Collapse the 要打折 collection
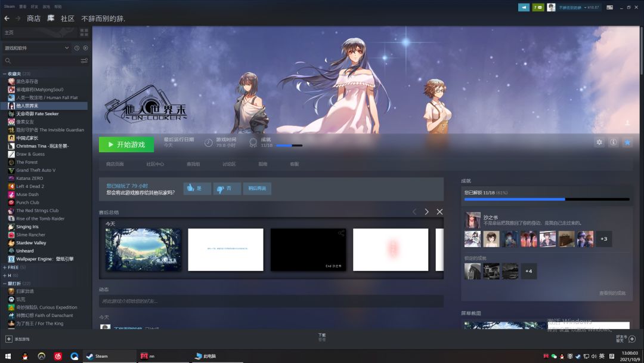Screen dimensions: 644x363 (5, 283)
